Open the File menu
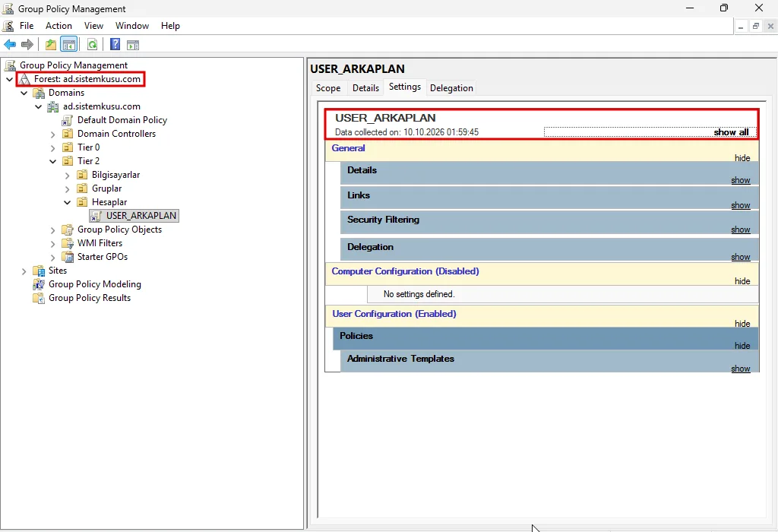Screen dimensions: 778x532 pos(27,26)
